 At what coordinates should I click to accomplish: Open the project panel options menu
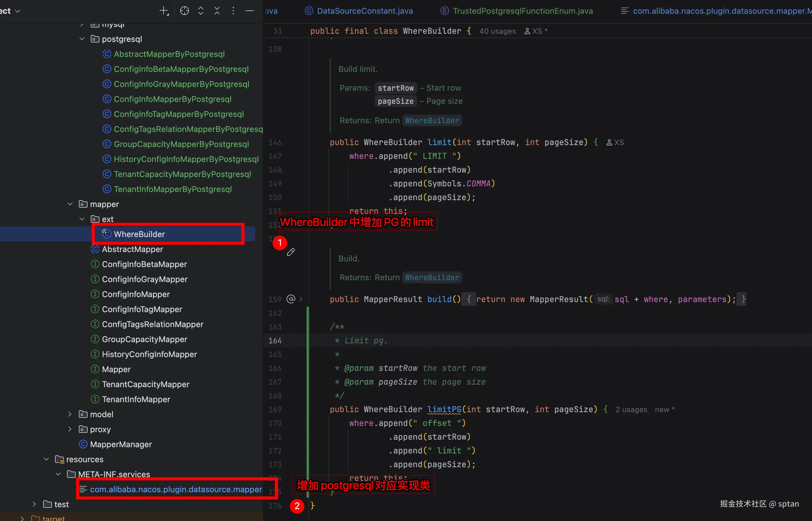pyautogui.click(x=233, y=11)
